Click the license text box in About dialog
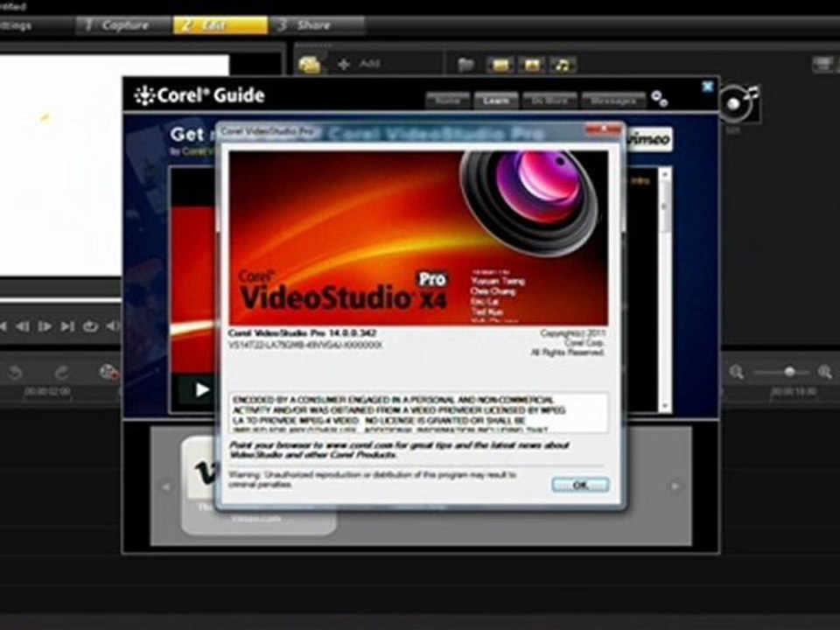 (419, 414)
